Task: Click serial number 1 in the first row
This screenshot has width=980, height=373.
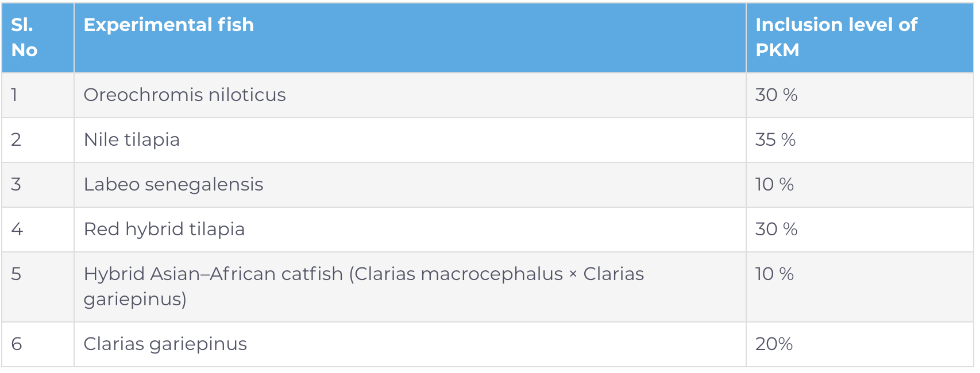Action: point(14,95)
